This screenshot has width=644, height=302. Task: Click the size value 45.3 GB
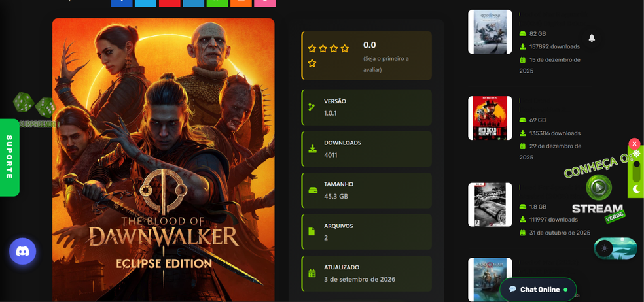click(x=336, y=197)
